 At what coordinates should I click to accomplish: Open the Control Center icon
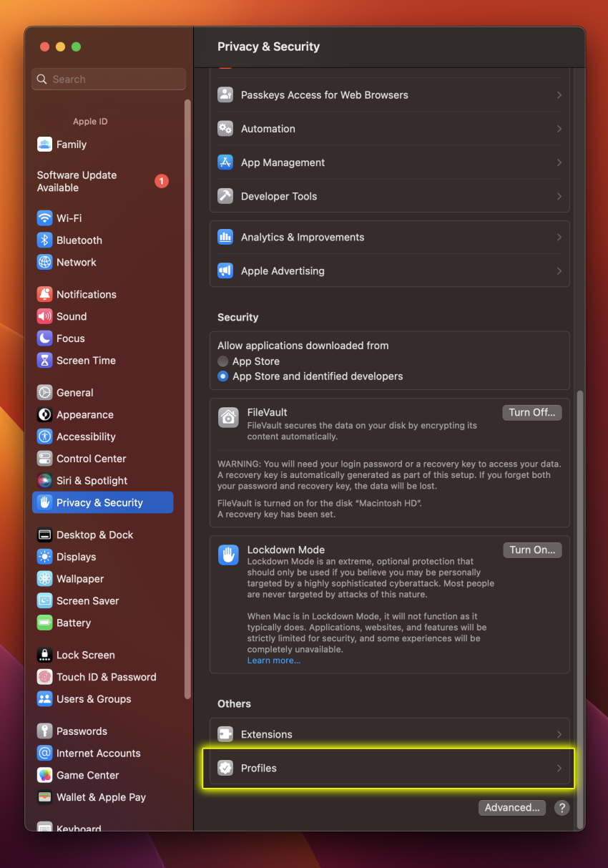coord(44,459)
